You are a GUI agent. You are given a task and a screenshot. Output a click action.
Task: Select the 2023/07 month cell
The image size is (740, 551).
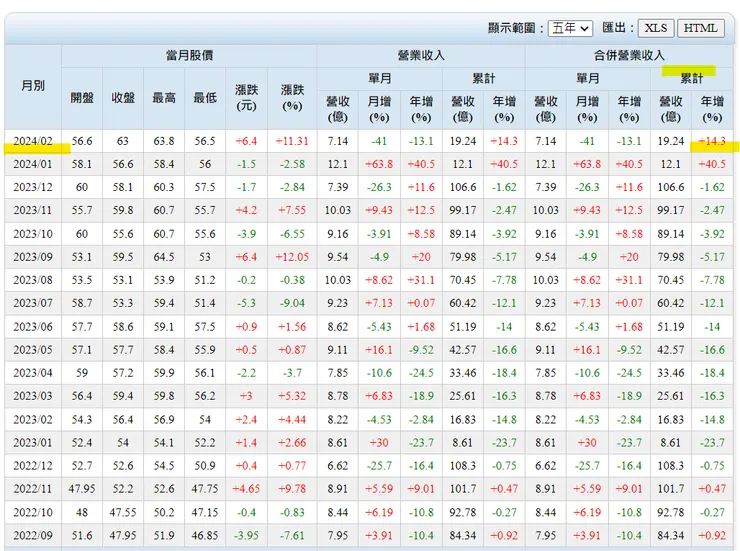point(33,303)
